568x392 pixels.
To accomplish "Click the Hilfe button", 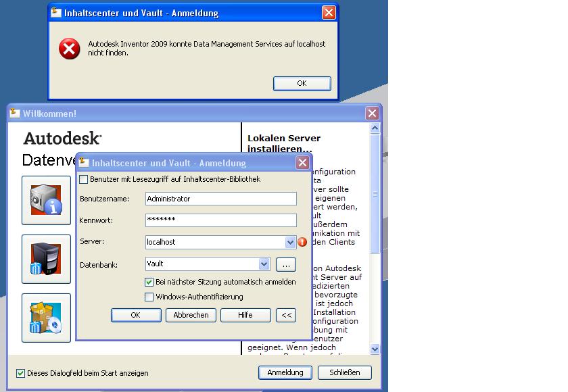I will (245, 315).
